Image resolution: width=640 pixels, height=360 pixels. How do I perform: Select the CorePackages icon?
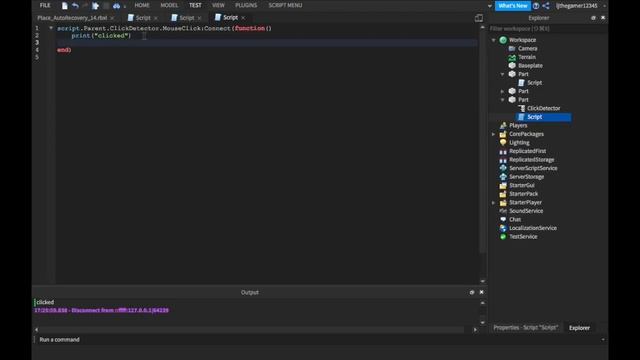[x=503, y=134]
